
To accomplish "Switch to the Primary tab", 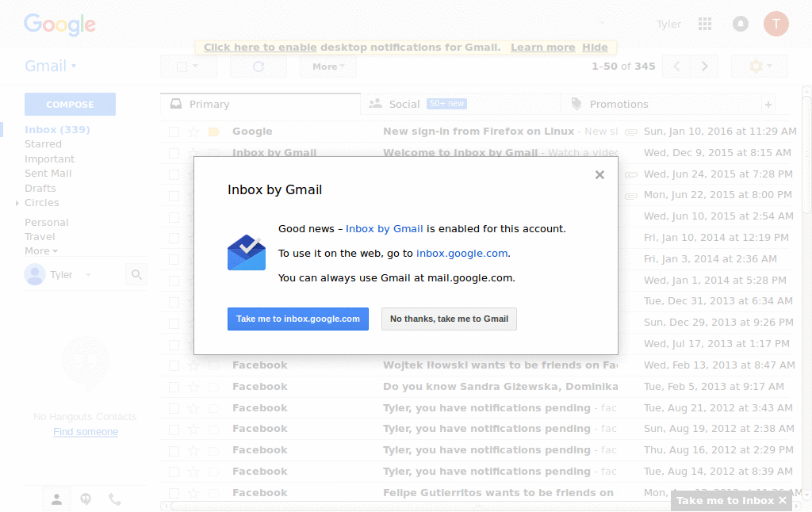I will tap(260, 104).
